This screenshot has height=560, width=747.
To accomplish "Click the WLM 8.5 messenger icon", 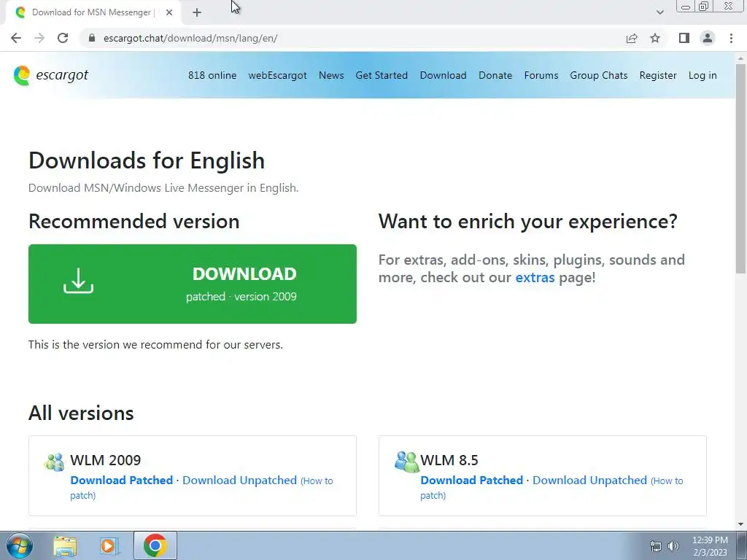I will [x=406, y=462].
